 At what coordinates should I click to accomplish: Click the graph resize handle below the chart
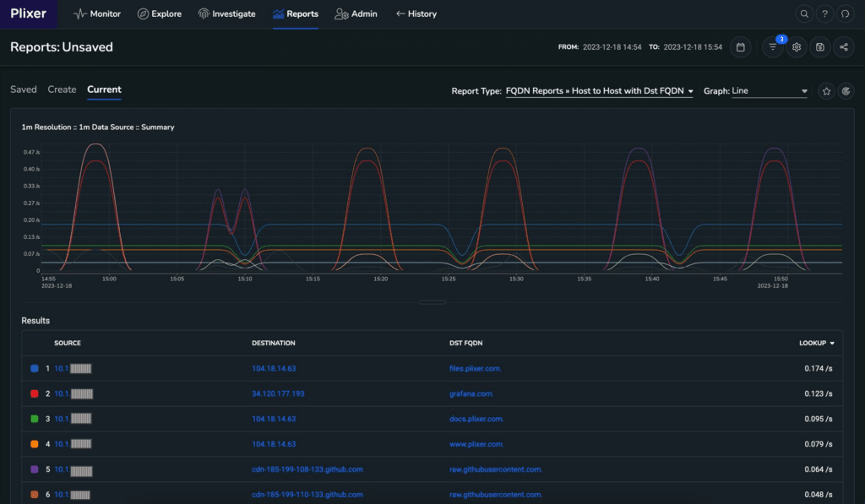432,301
